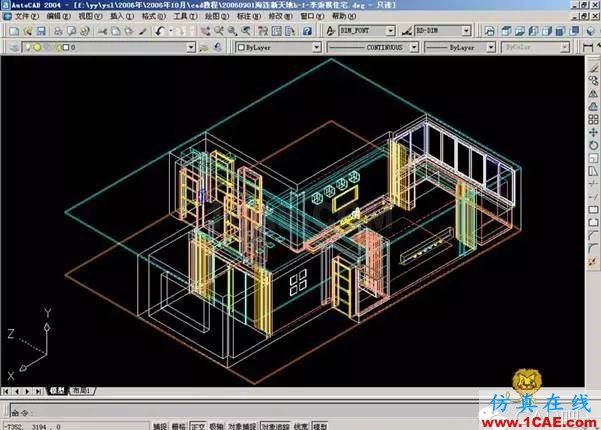Jump to first layout tab arrow
This screenshot has width=601, height=430.
click(x=6, y=391)
